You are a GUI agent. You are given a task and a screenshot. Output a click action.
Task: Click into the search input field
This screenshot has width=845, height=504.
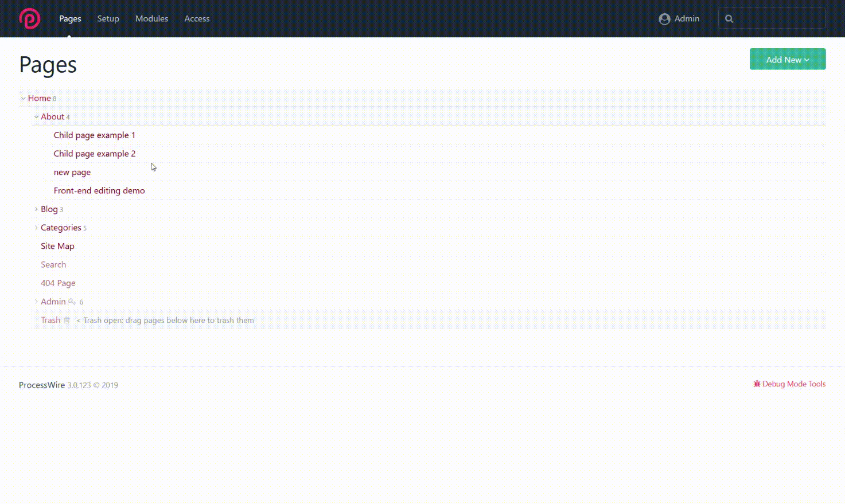pos(772,18)
